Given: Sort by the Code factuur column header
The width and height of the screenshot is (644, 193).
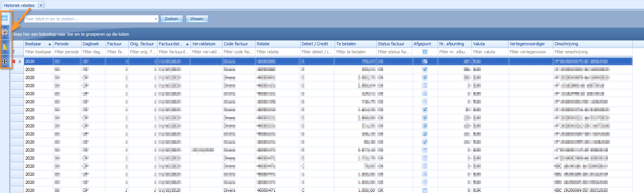Looking at the screenshot, I should pos(239,44).
